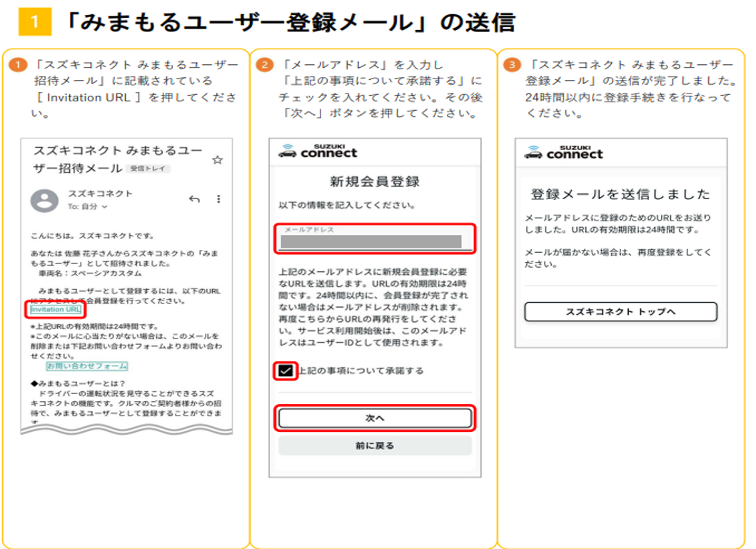The width and height of the screenshot is (756, 549).
Task: Click the orange step 3 circle badge
Action: 511,66
